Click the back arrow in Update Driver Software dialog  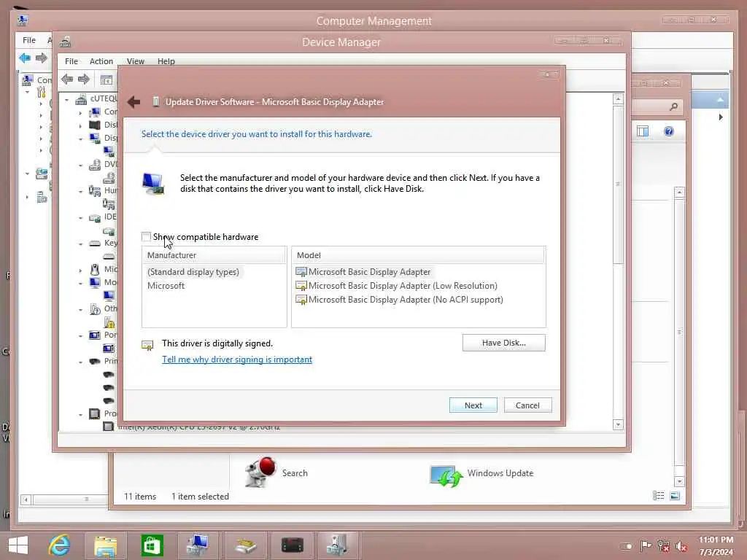(x=134, y=102)
